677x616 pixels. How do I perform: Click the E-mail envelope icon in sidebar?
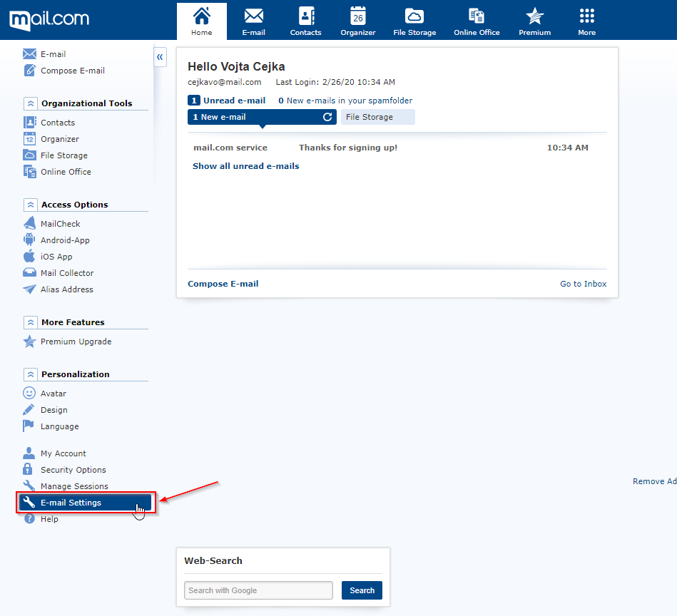point(29,54)
